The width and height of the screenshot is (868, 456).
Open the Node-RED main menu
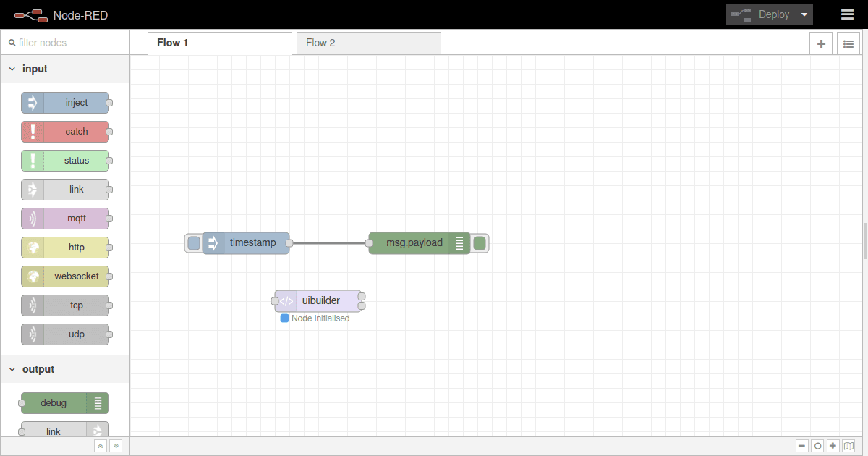(x=847, y=14)
